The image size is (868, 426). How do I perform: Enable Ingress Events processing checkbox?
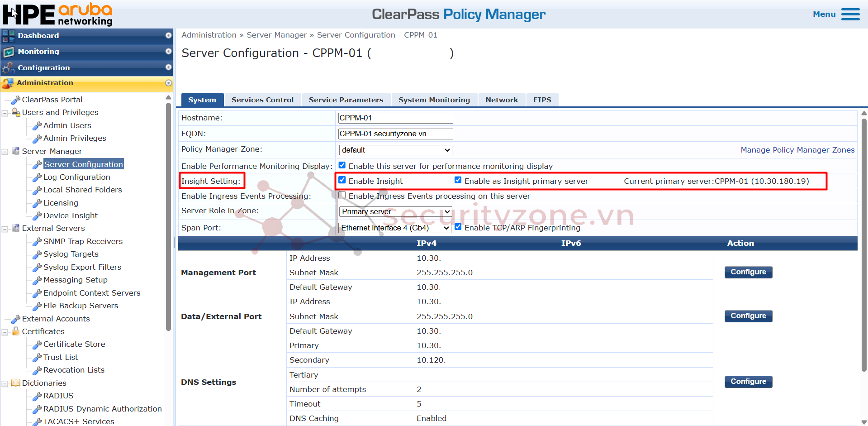[x=342, y=195]
